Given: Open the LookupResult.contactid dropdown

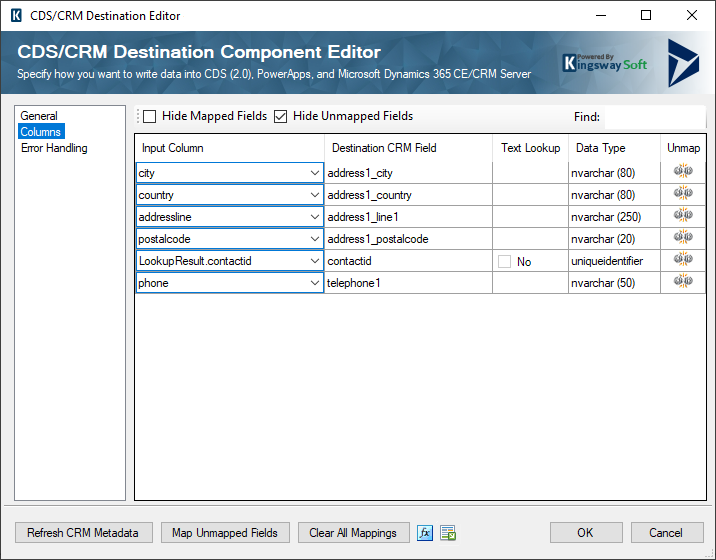Looking at the screenshot, I should tap(314, 261).
